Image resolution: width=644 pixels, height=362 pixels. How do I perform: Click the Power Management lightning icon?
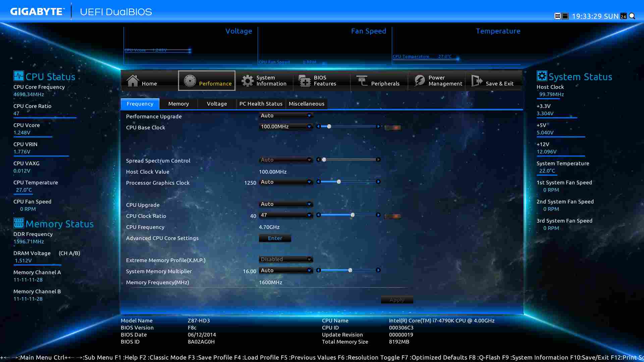click(x=419, y=81)
